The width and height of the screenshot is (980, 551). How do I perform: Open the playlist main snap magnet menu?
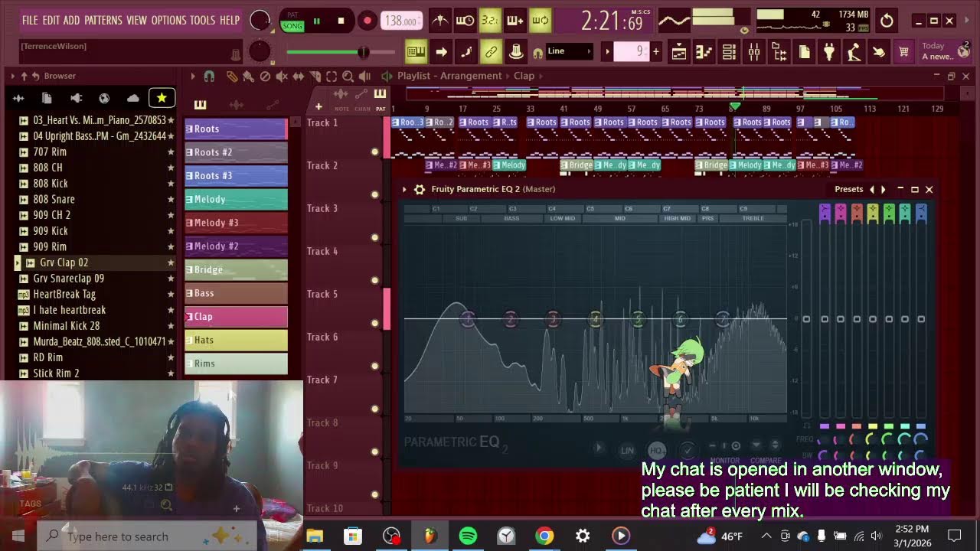[211, 76]
